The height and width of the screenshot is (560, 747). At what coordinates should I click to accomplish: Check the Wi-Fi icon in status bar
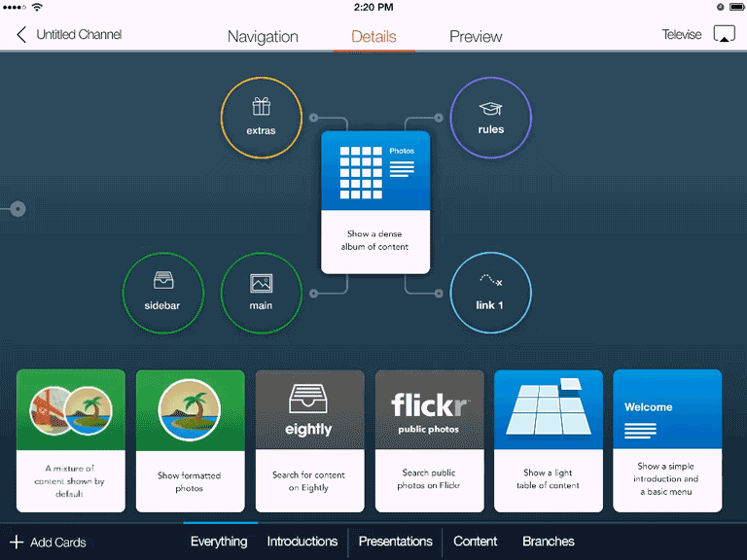[x=37, y=7]
